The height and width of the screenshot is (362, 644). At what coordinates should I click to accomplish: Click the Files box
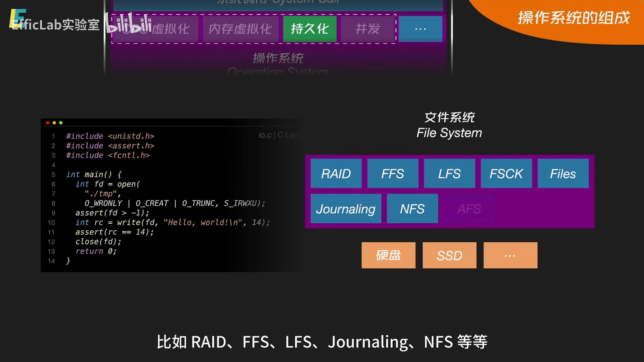tap(563, 174)
